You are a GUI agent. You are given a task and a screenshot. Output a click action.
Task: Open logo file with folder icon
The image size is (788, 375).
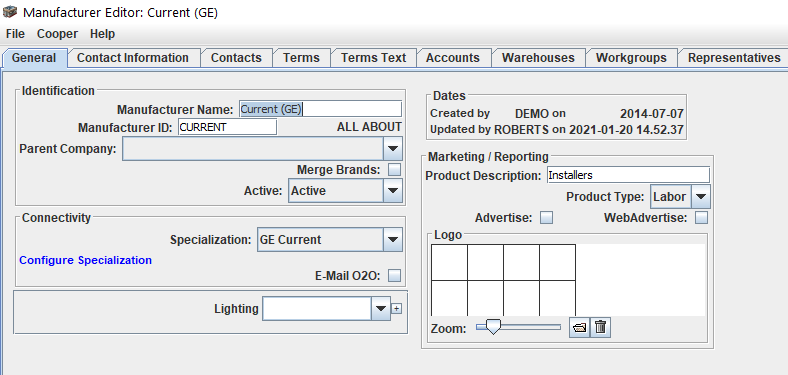click(579, 328)
